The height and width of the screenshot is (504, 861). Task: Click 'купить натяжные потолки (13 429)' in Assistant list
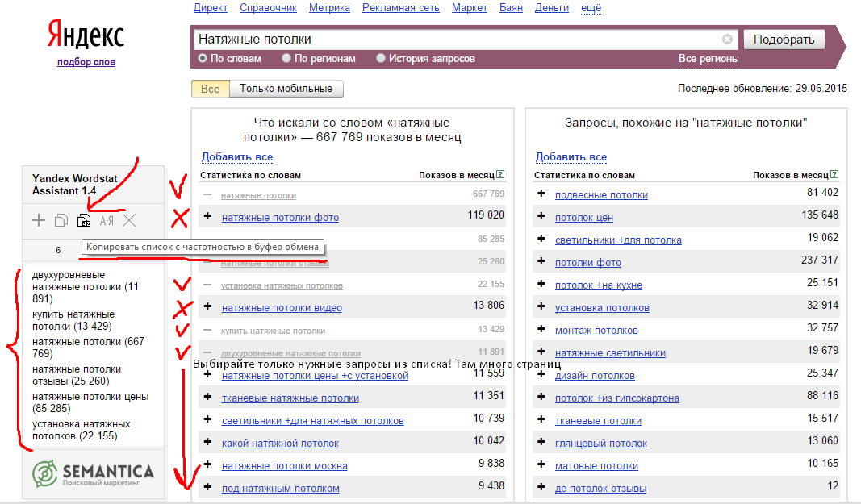tap(73, 321)
